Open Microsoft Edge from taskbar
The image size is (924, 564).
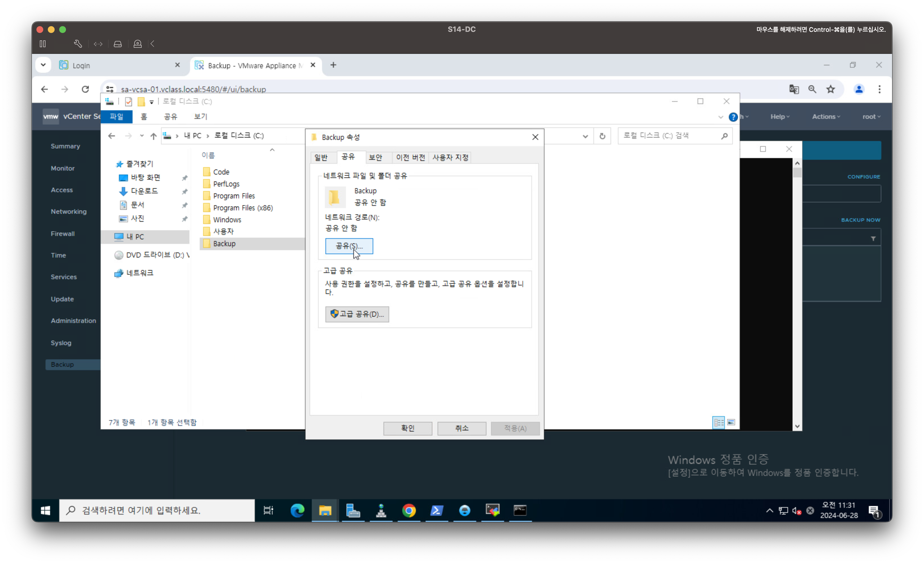(x=297, y=510)
